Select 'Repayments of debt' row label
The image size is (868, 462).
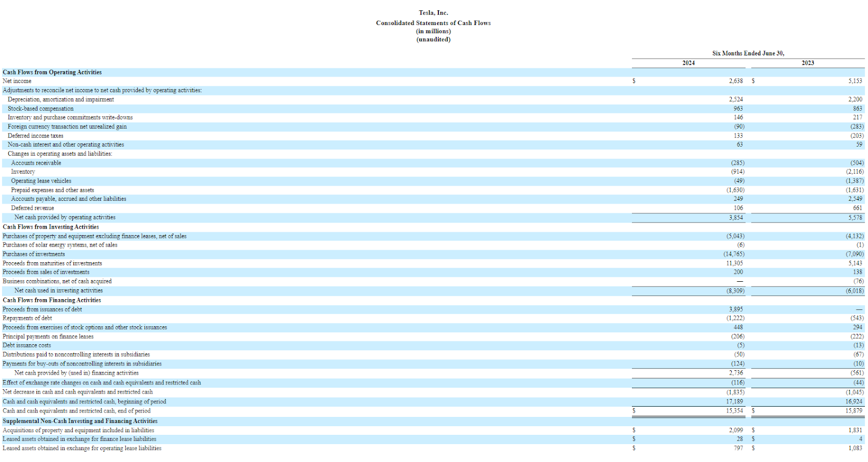[x=27, y=318]
